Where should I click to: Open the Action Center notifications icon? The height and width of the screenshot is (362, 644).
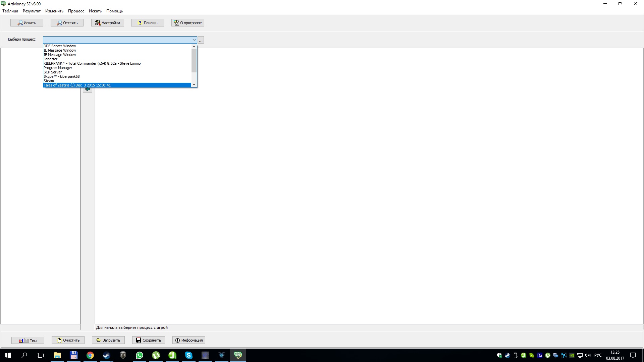coord(633,355)
